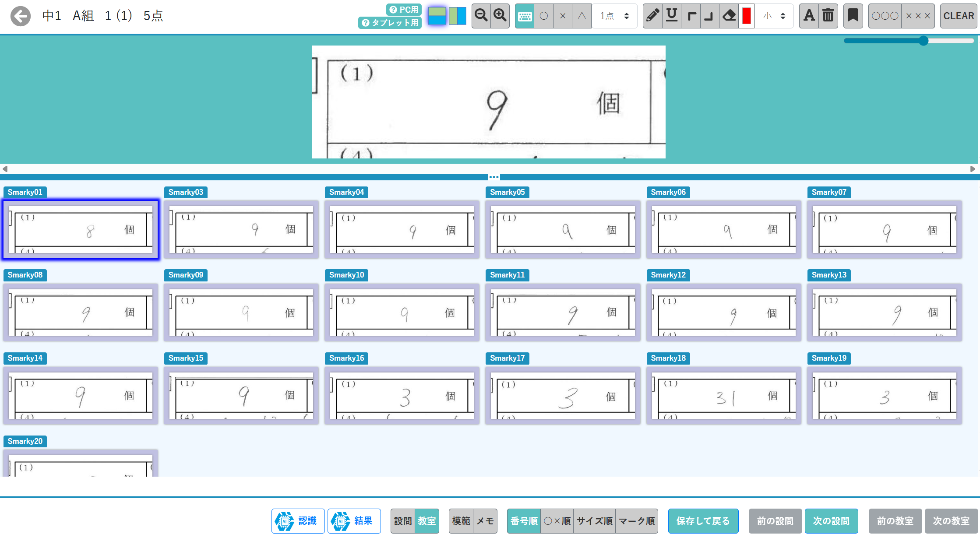Click the trash can delete icon

(x=828, y=16)
